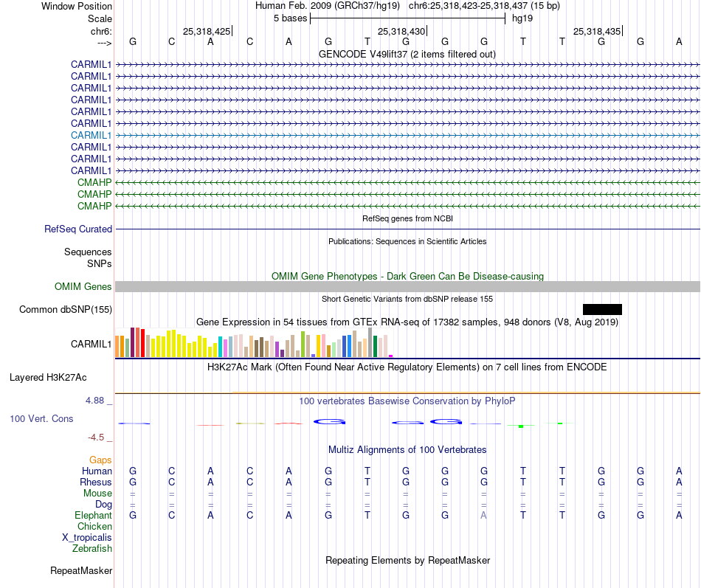
Task: Select the Dog alignment row label
Action: tap(103, 505)
